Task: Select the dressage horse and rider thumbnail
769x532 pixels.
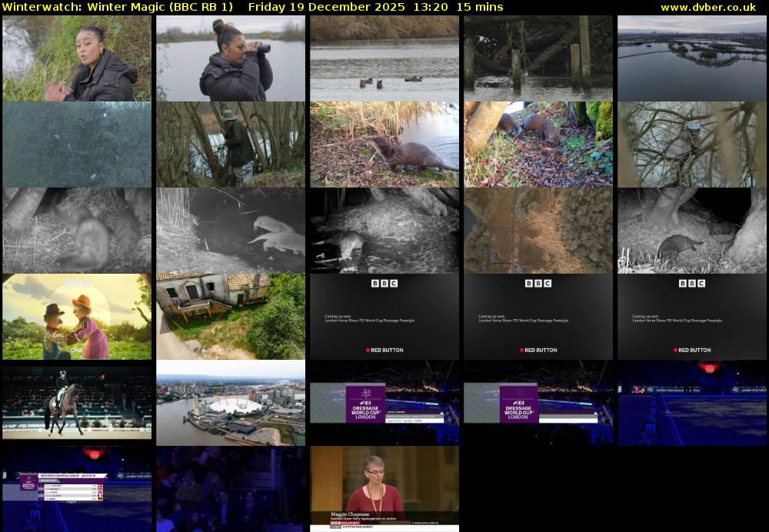Action: 77,403
